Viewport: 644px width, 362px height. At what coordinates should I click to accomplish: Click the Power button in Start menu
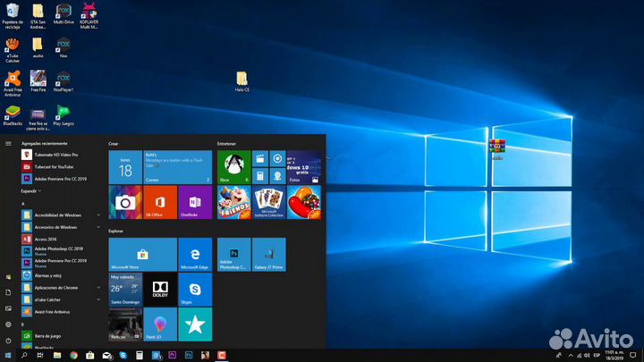8,341
